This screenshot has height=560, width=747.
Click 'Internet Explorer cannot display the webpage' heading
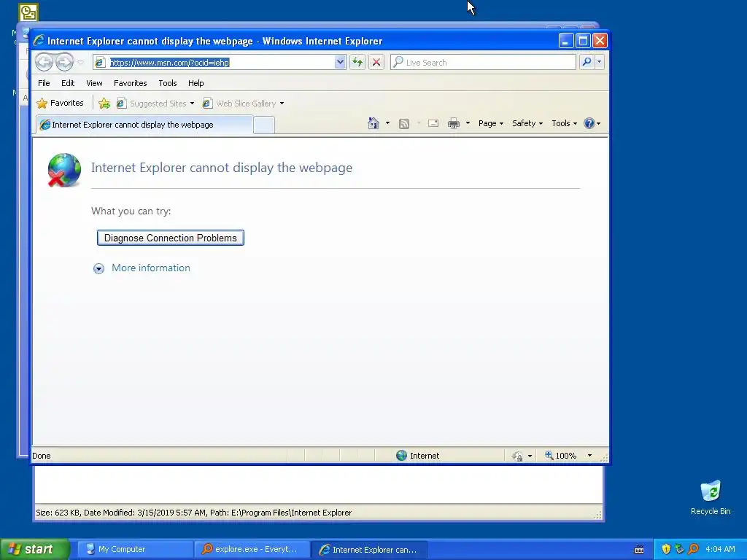click(222, 168)
